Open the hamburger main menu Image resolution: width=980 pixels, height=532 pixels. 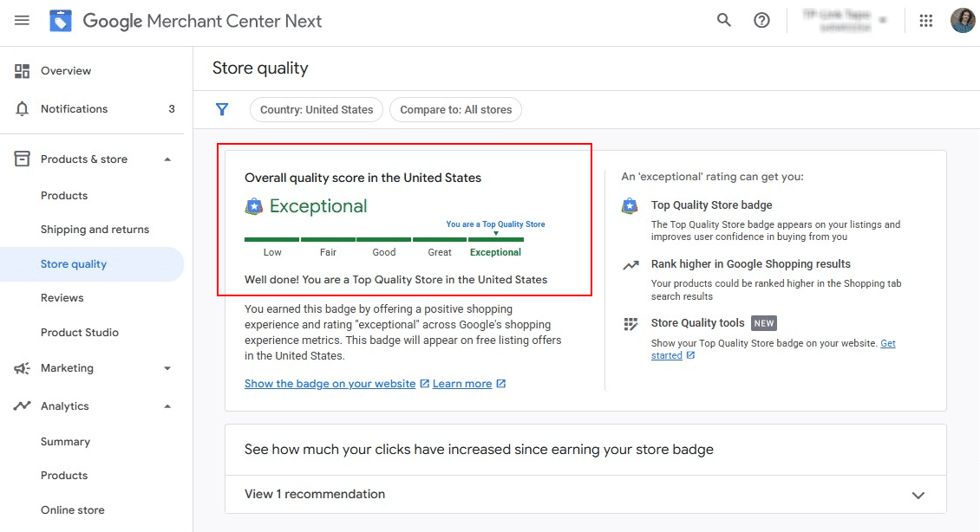click(x=22, y=21)
